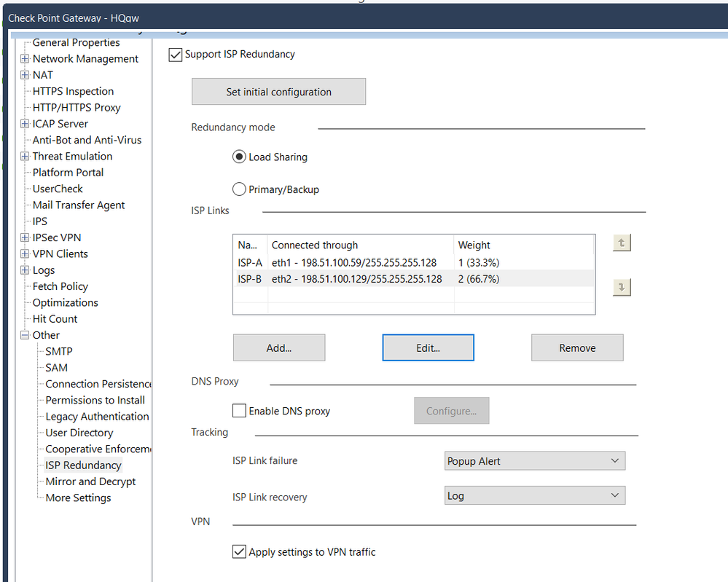Select SMTP under Other
The image size is (728, 582).
pos(59,351)
